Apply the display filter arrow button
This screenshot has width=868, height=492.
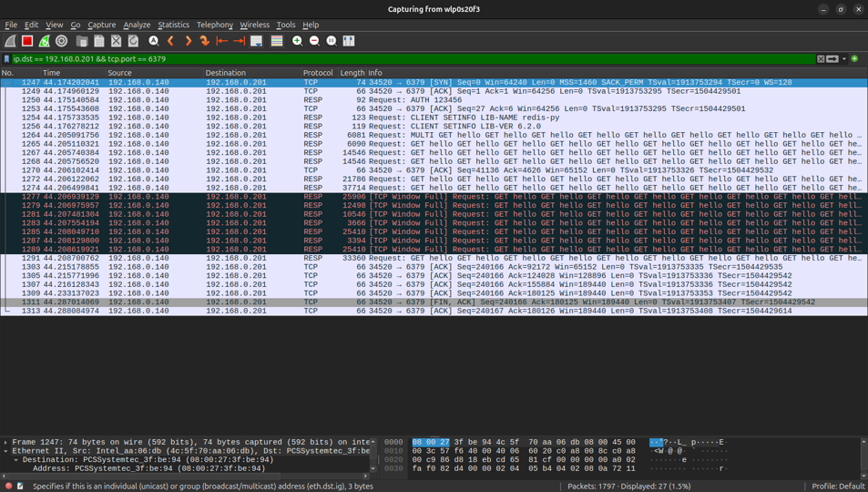point(832,58)
